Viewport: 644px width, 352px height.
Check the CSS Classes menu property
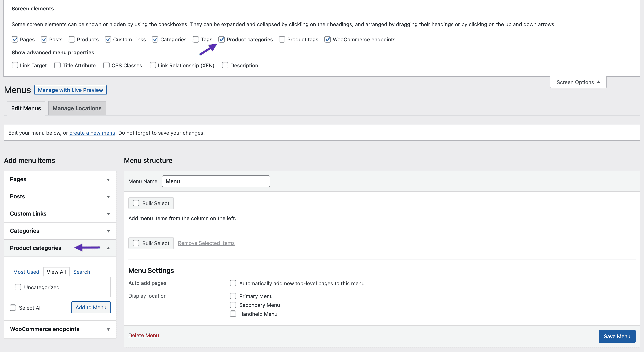[x=106, y=65]
